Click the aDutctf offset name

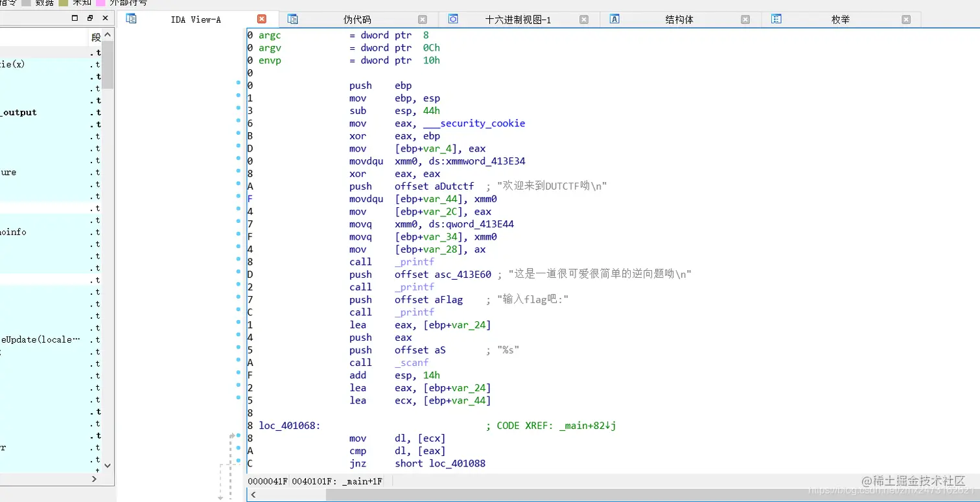(454, 187)
